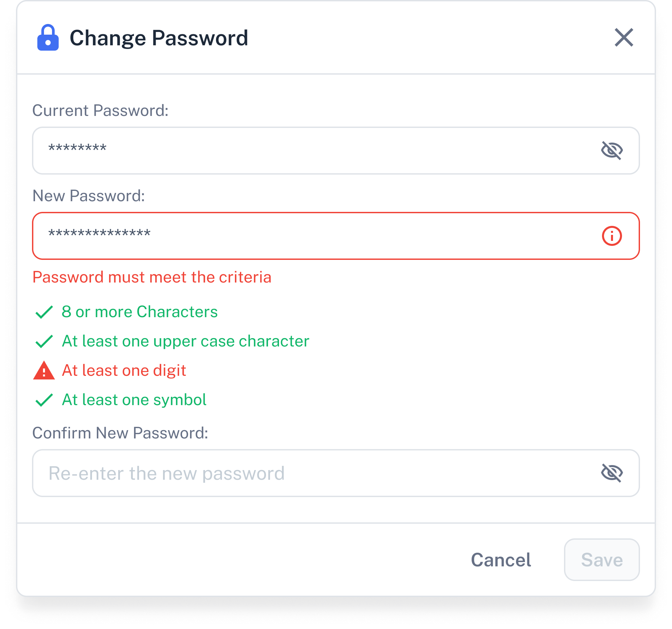Click the checkmark beside symbol criterion
Image resolution: width=672 pixels, height=629 pixels.
pyautogui.click(x=44, y=400)
